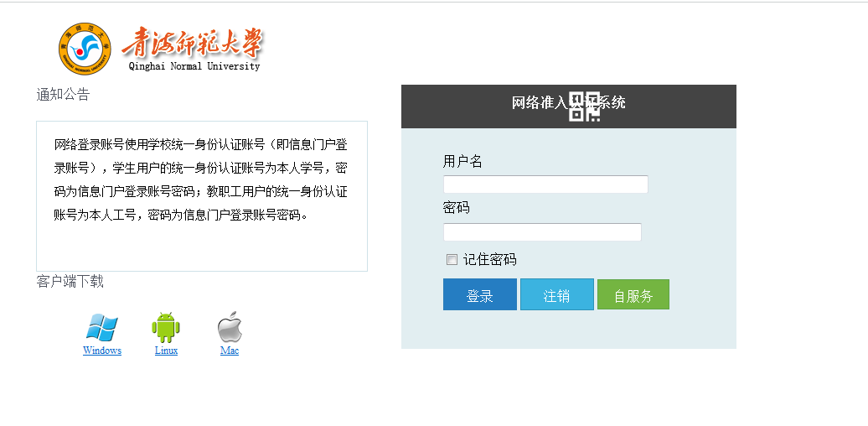The height and width of the screenshot is (426, 868).
Task: Focus the 用户名 input field
Action: [x=545, y=184]
